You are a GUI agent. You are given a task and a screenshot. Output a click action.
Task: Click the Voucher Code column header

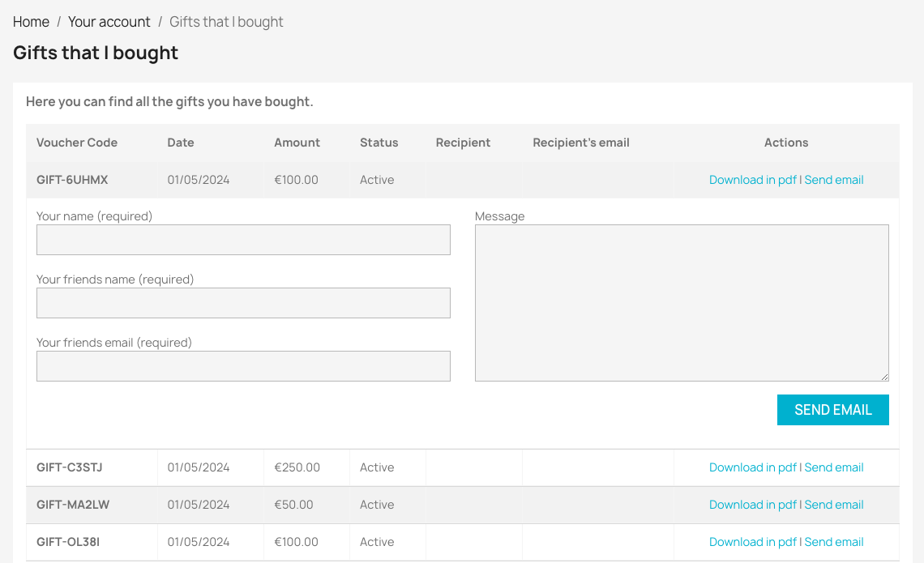click(77, 143)
